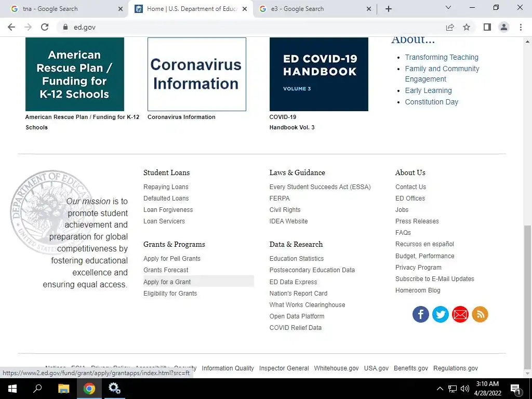
Task: Open File Explorer from the taskbar
Action: pos(63,389)
